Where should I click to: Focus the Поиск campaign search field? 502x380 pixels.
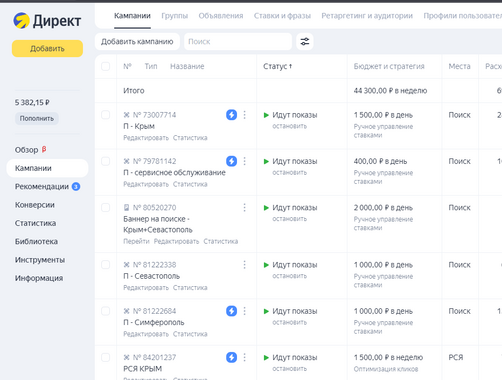coord(238,41)
